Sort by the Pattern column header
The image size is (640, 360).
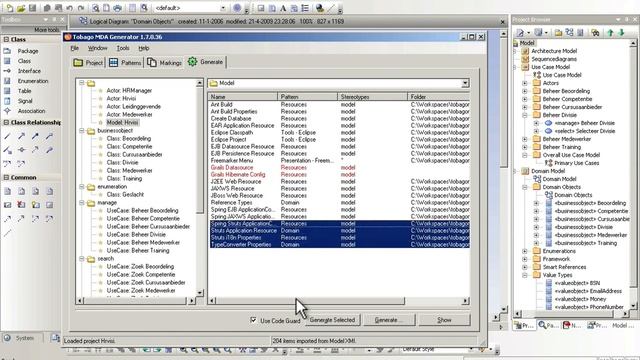308,97
